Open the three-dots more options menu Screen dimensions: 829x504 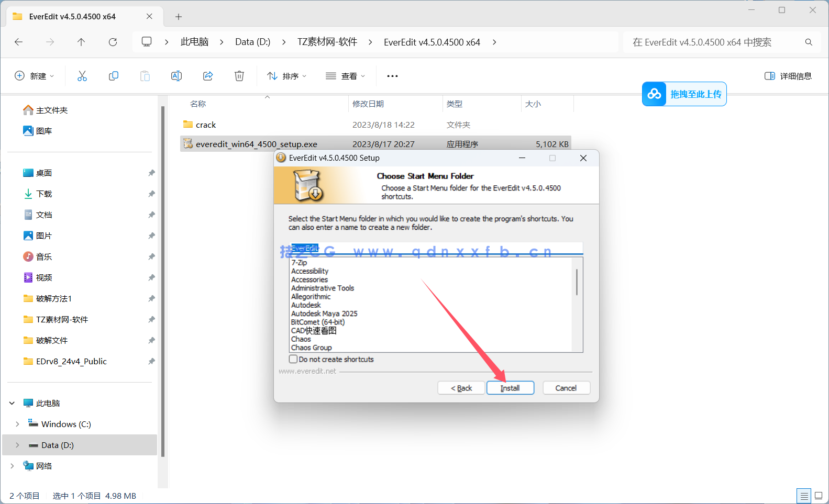392,76
